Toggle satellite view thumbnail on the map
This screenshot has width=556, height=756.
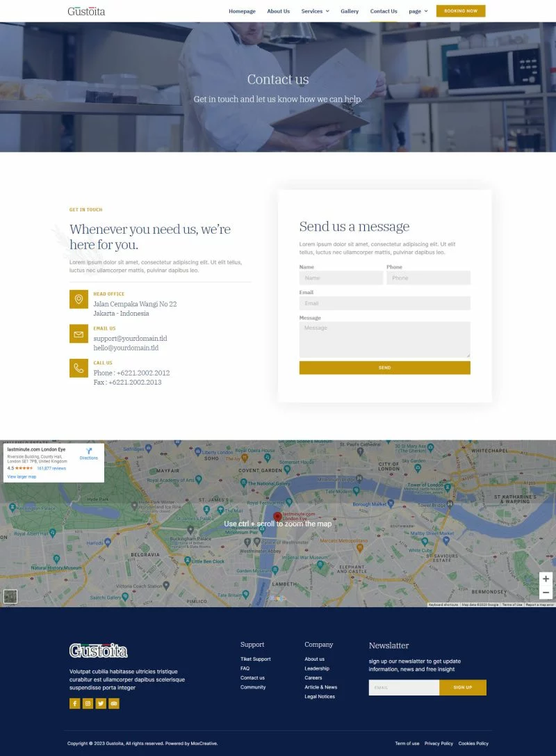10,596
